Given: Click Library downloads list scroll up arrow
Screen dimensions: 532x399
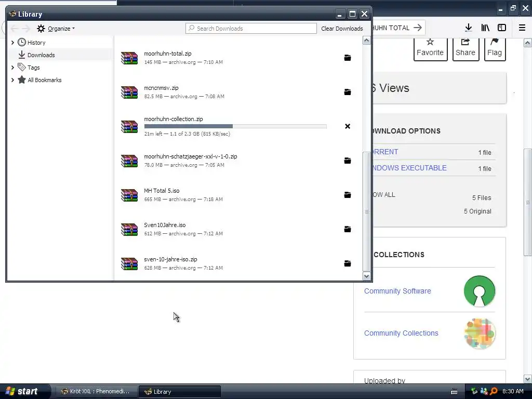Looking at the screenshot, I should [366, 41].
